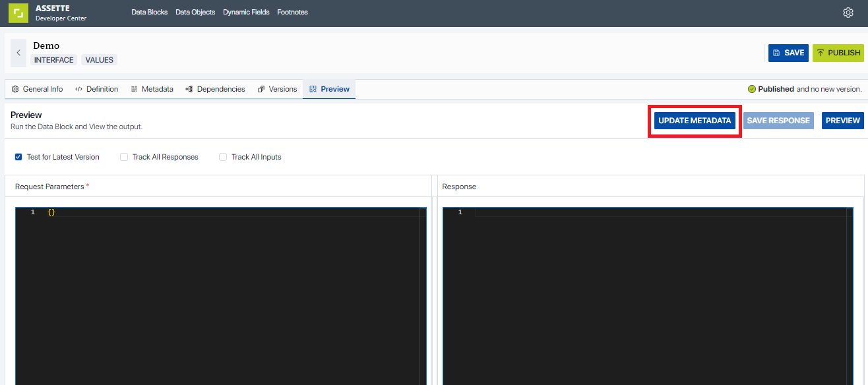Publish the Demo data block
Viewport: 868px width, 385px height.
point(838,53)
